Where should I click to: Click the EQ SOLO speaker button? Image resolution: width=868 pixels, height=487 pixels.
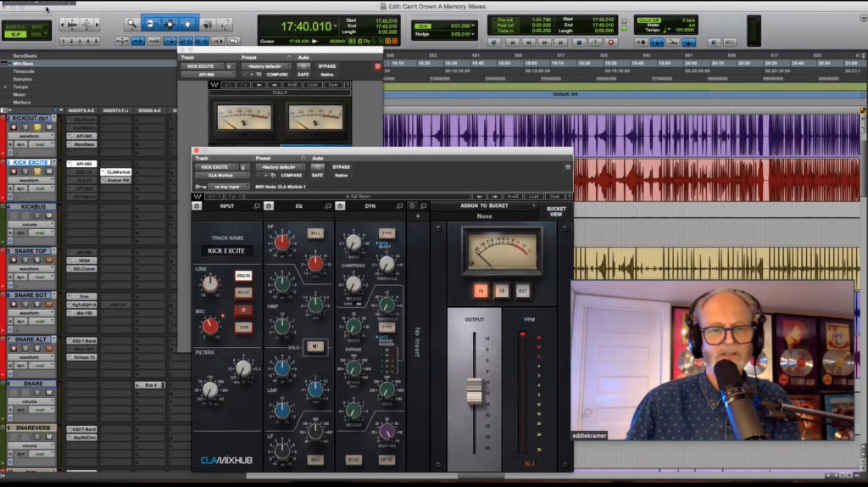click(x=315, y=347)
